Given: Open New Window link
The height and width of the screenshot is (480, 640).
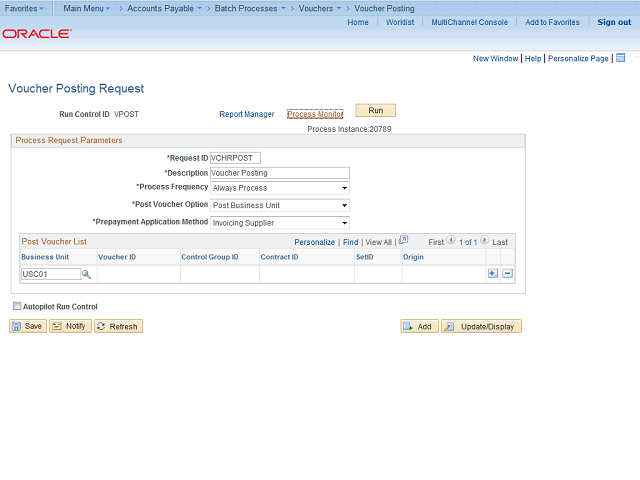Looking at the screenshot, I should click(496, 58).
